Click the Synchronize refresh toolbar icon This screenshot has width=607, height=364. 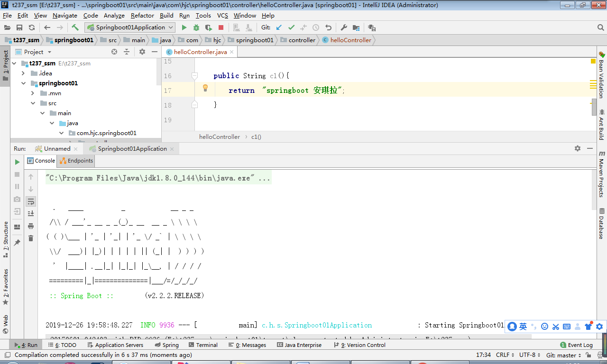tap(32, 27)
